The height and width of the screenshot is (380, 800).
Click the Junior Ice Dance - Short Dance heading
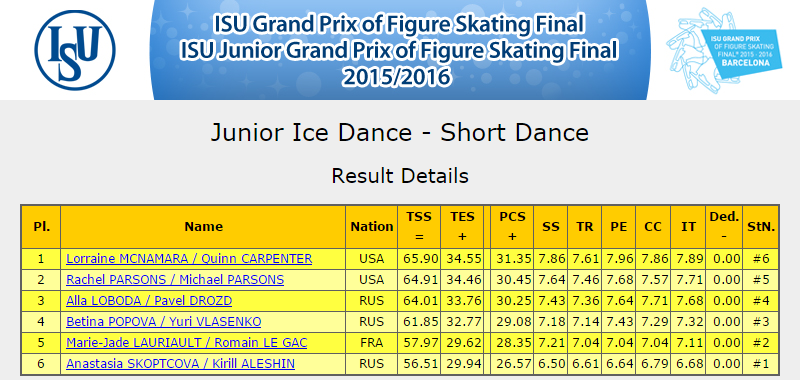[x=400, y=133]
